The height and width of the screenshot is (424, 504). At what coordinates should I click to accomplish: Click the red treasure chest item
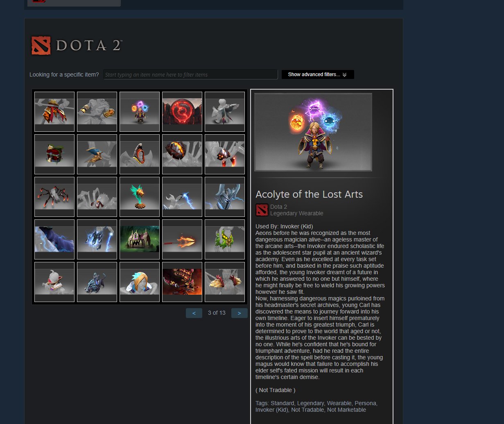[x=54, y=154]
